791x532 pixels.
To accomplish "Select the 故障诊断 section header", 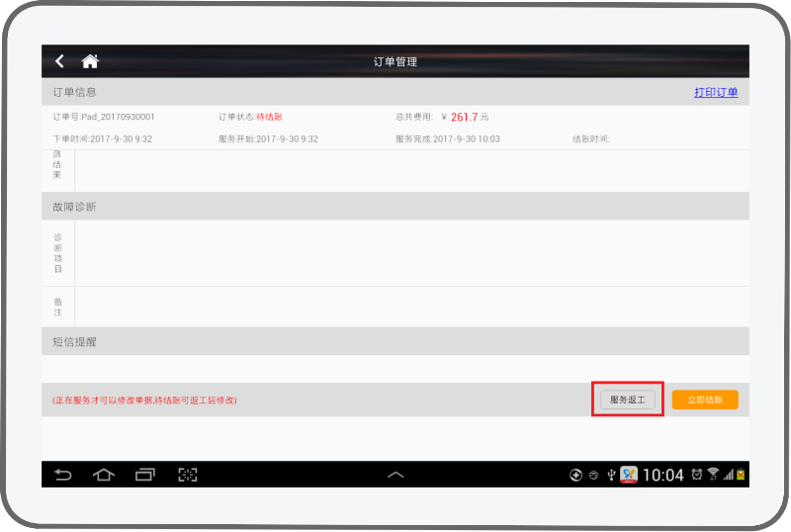I will [x=395, y=207].
